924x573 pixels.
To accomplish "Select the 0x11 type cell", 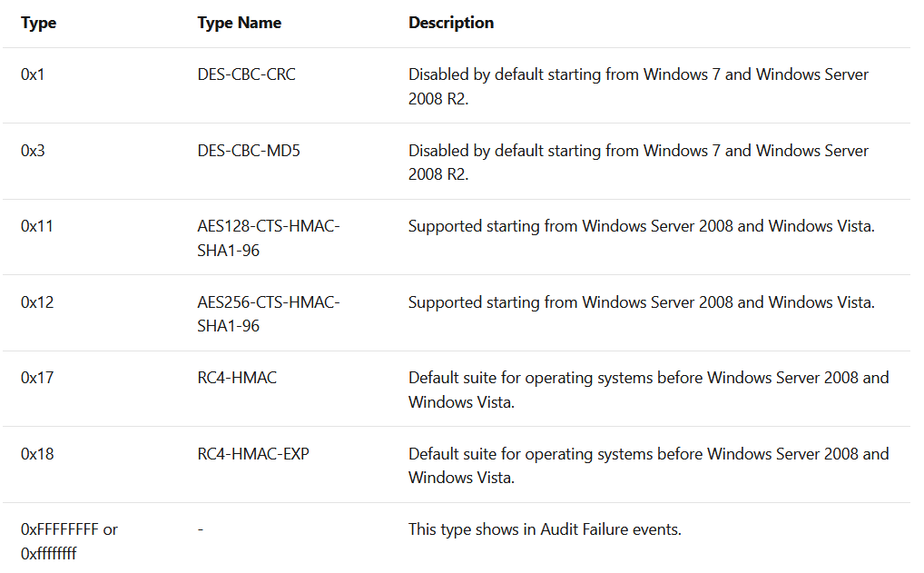I will 36,226.
